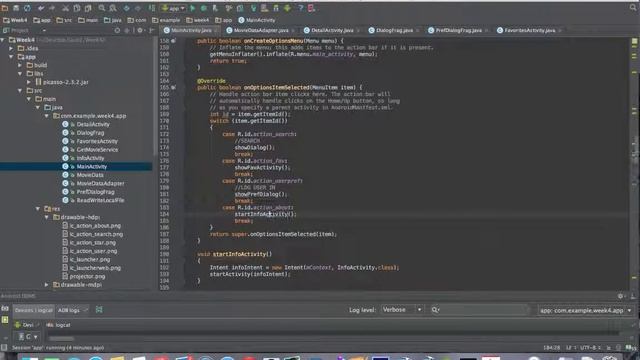Click the logcat horizontal scrollbar thumb

coord(62,338)
